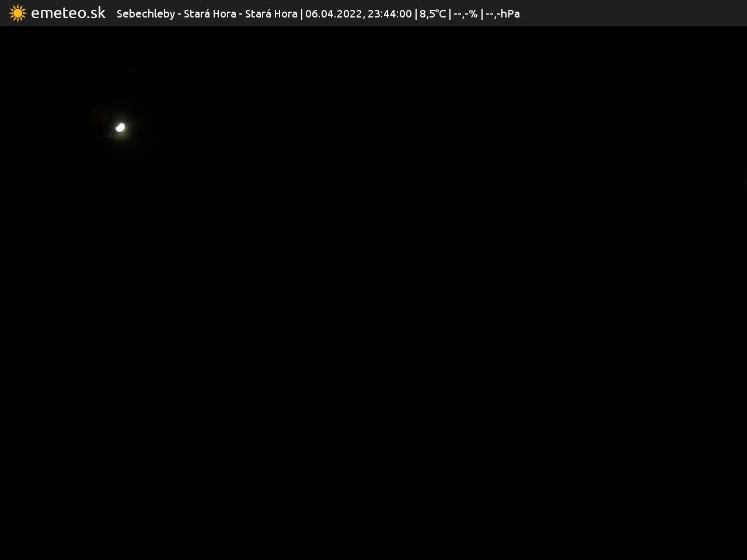Click the bright moon in the sky
Viewport: 747px width, 560px height.
[120, 127]
